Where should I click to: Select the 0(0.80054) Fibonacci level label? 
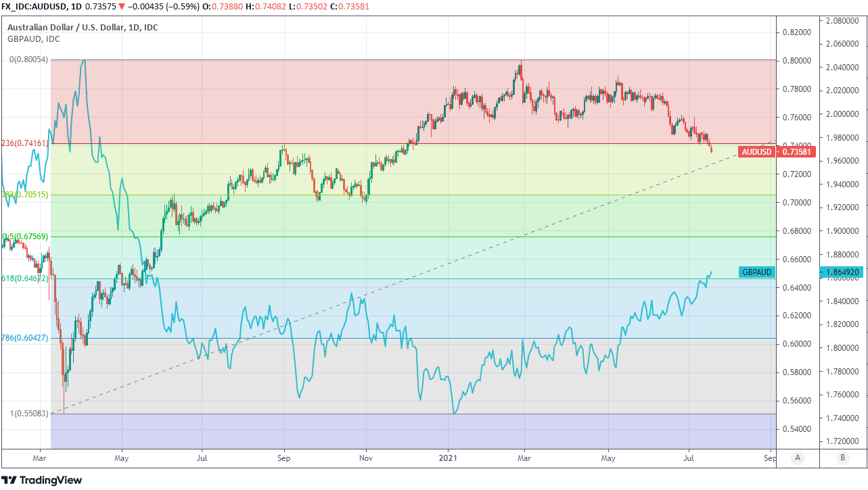[28, 59]
